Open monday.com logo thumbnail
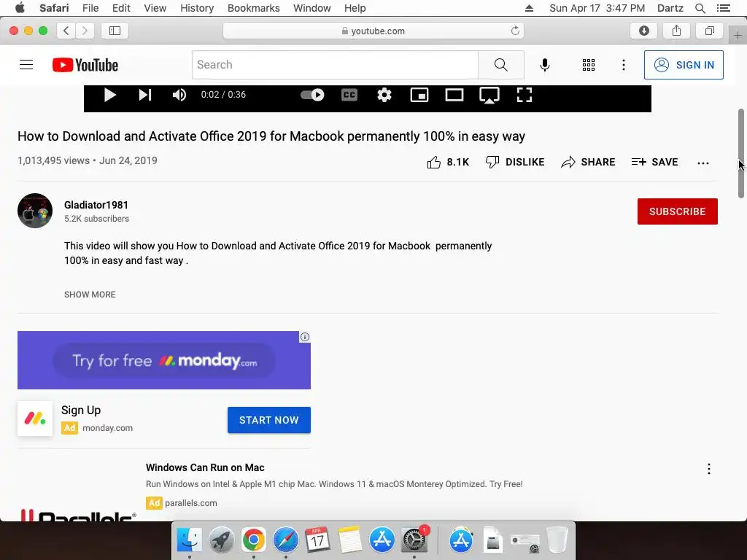 pyautogui.click(x=35, y=419)
